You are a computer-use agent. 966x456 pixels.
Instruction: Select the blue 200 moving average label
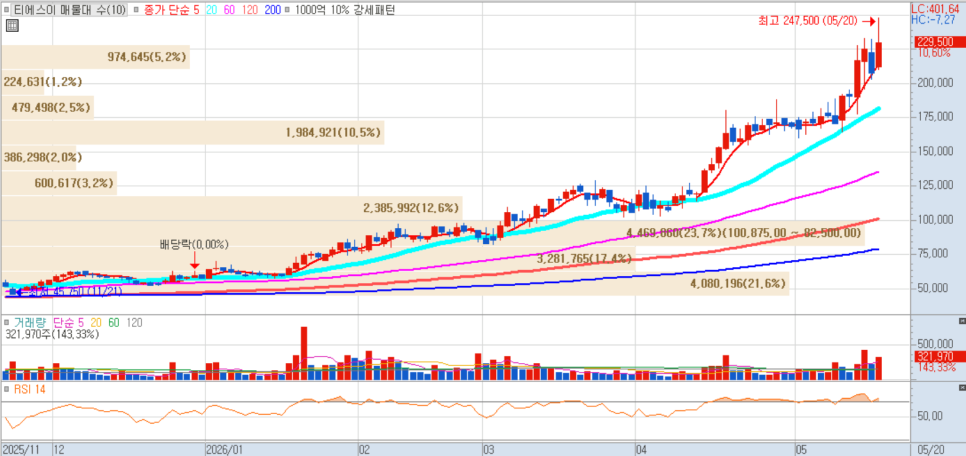pyautogui.click(x=272, y=9)
